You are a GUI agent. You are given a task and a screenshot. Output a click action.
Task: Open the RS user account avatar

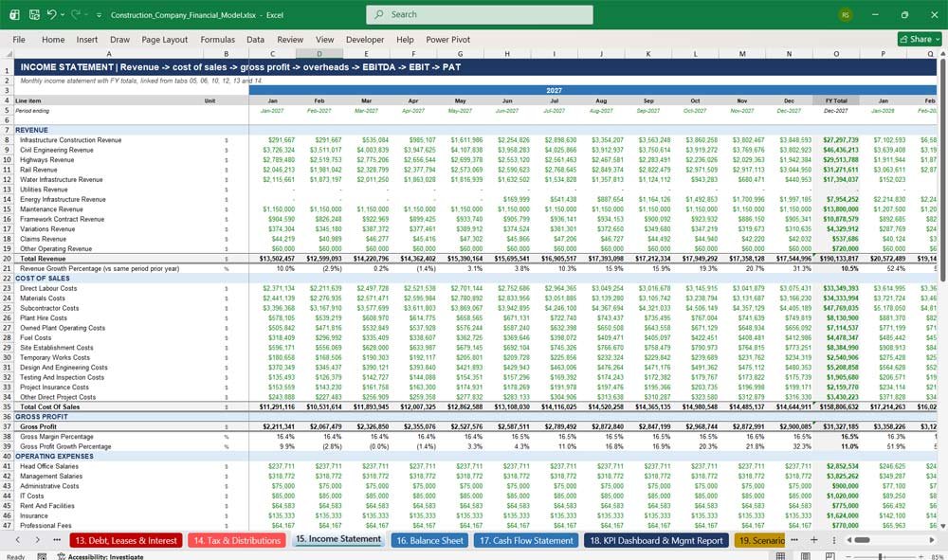click(846, 14)
